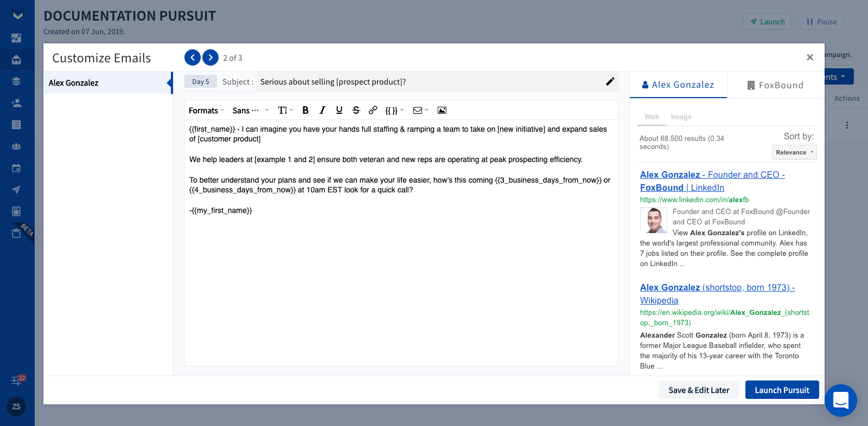This screenshot has height=426, width=868.
Task: Click Save & Edit Later button
Action: click(699, 390)
